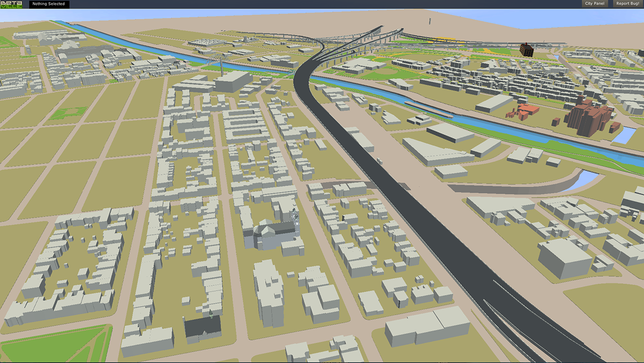The image size is (644, 363).
Task: Select the big gray block building near the bridge
Action: point(233,82)
